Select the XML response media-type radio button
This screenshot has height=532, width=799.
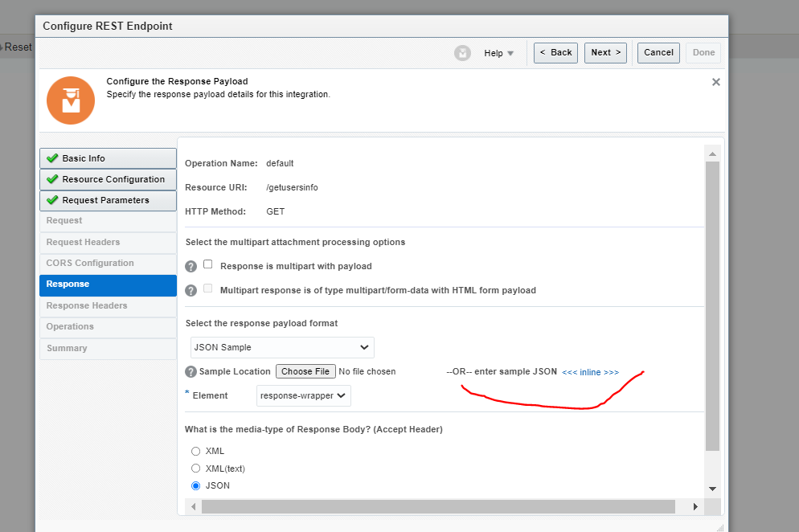click(x=195, y=451)
